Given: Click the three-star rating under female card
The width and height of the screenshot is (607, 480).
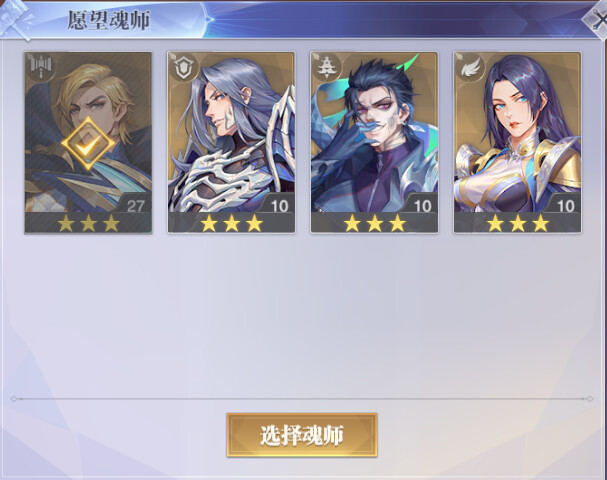Looking at the screenshot, I should (x=518, y=223).
